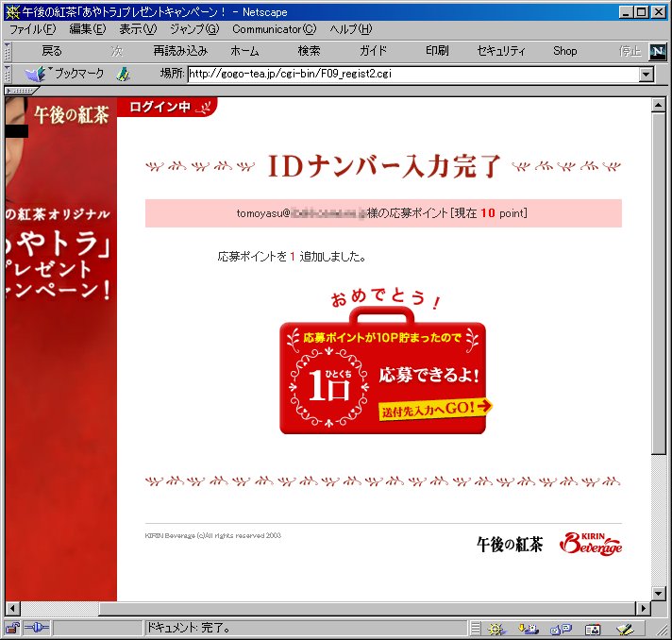Click the 戻る back button
672x640 pixels.
point(52,51)
